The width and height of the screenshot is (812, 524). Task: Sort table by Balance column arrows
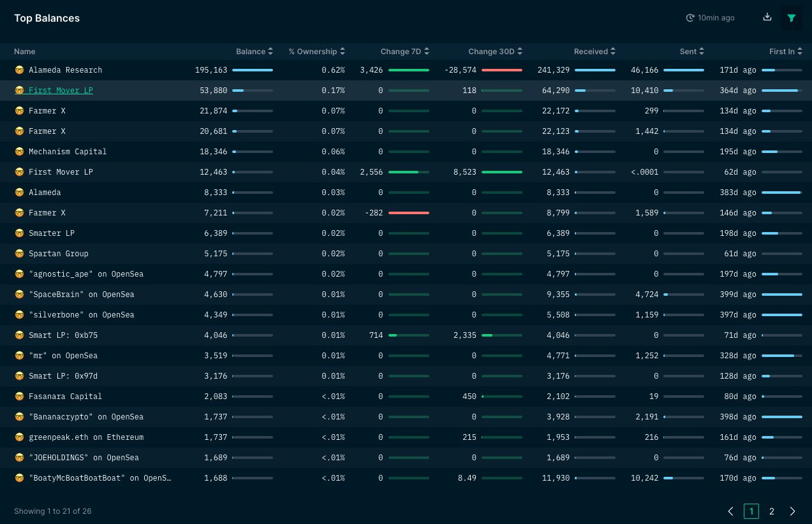pos(270,51)
